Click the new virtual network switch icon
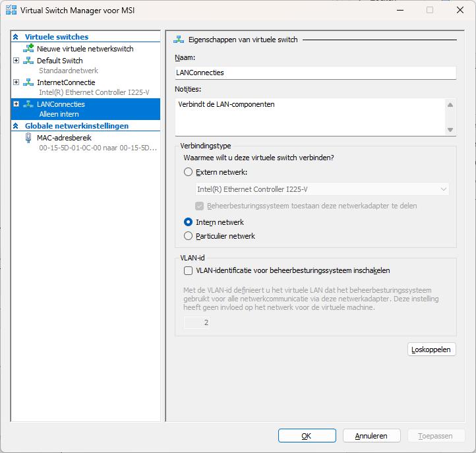 pos(28,48)
